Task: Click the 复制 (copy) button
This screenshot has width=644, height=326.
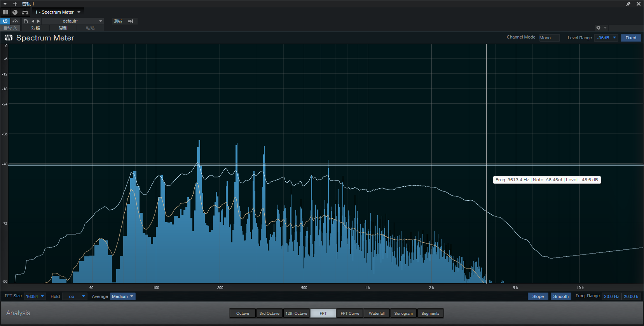Action: click(x=63, y=28)
